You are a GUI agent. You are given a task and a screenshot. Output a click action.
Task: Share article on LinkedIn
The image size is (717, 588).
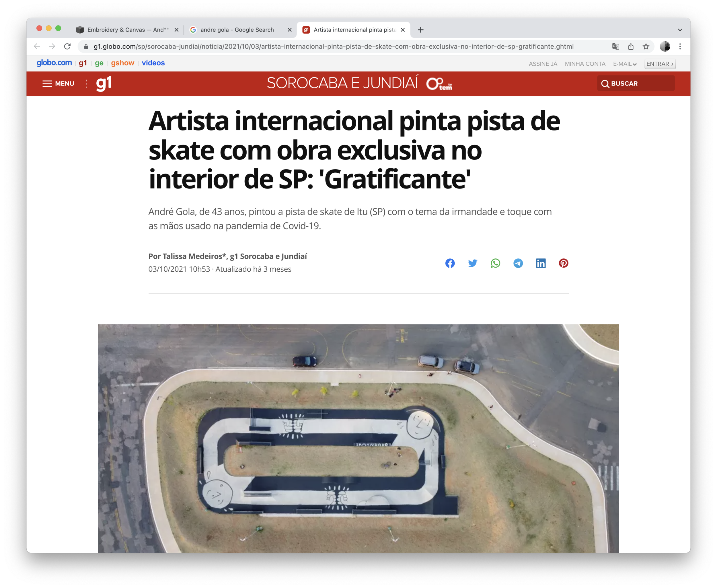541,263
